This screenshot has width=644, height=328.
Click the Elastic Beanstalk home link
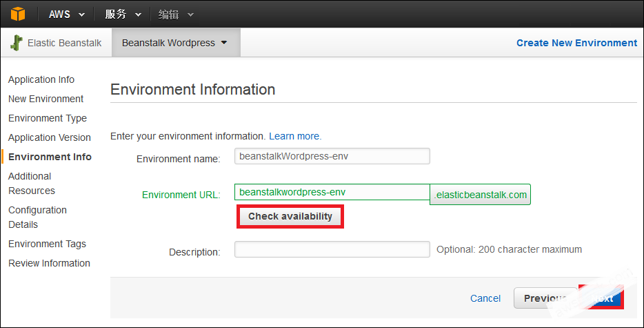point(65,43)
